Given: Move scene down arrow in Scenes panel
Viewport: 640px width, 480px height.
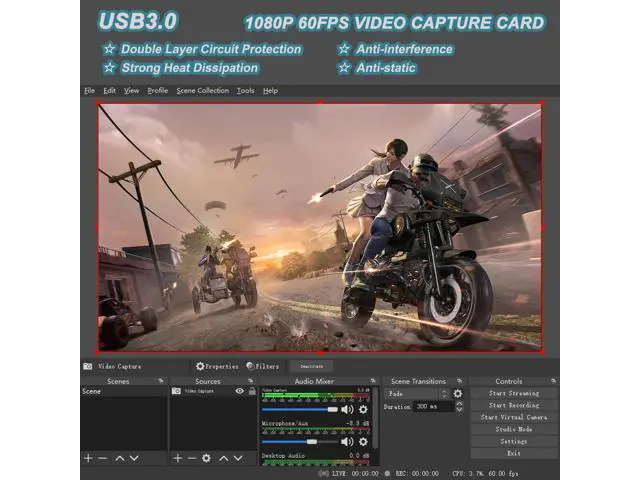Looking at the screenshot, I should (x=134, y=458).
